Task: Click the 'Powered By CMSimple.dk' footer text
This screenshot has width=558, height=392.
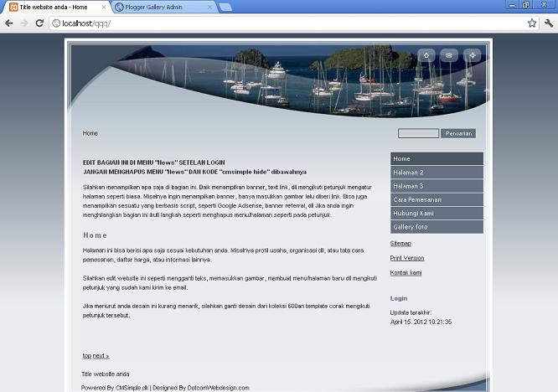Action: tap(115, 388)
